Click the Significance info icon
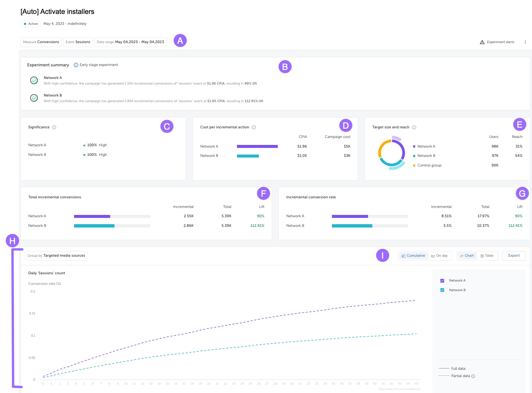This screenshot has width=532, height=393. click(54, 127)
